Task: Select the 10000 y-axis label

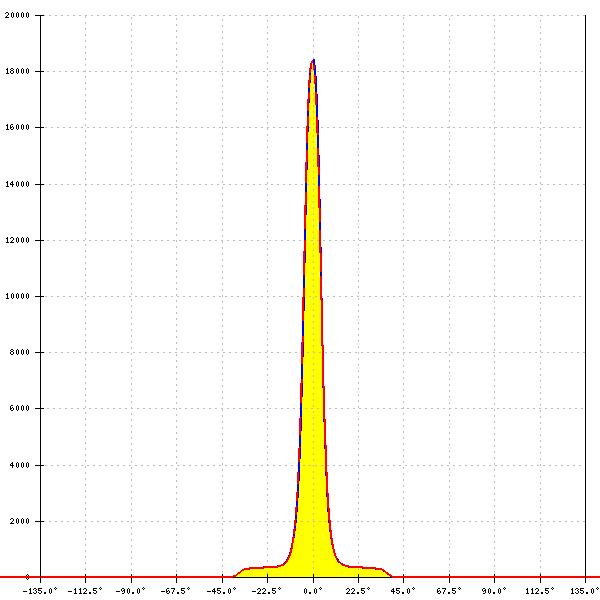Action: pyautogui.click(x=16, y=296)
